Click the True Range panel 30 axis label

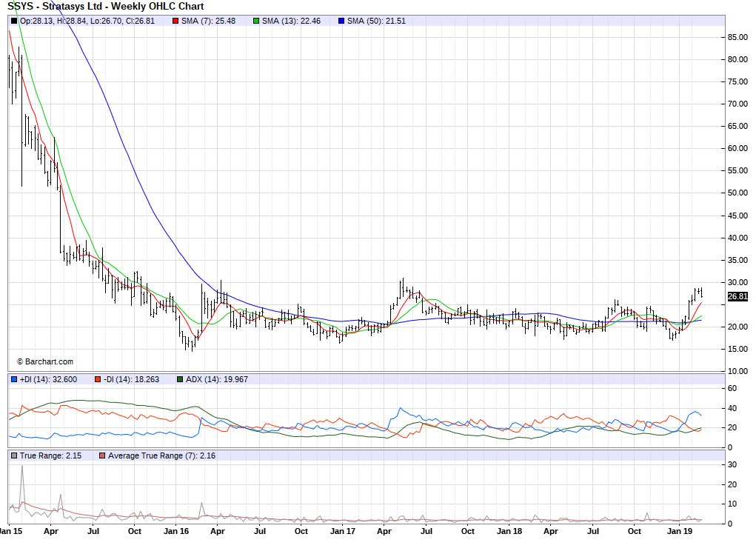click(732, 464)
